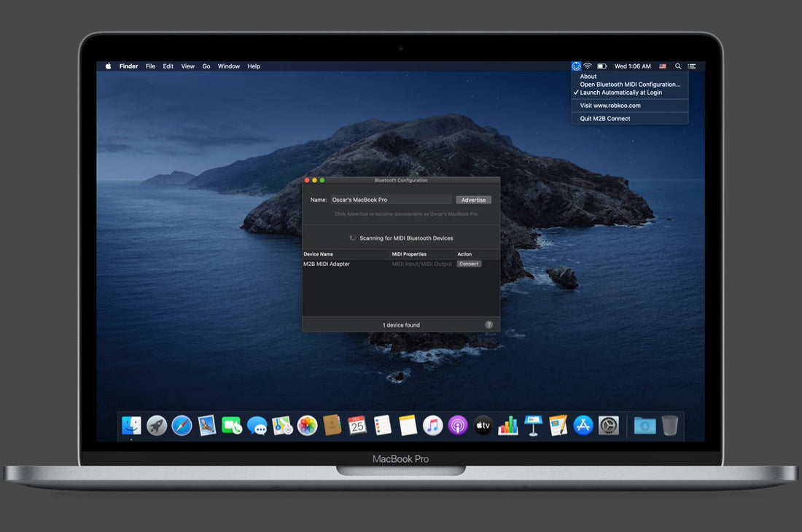Open Podcasts from the dock
The image size is (802, 532).
457,426
